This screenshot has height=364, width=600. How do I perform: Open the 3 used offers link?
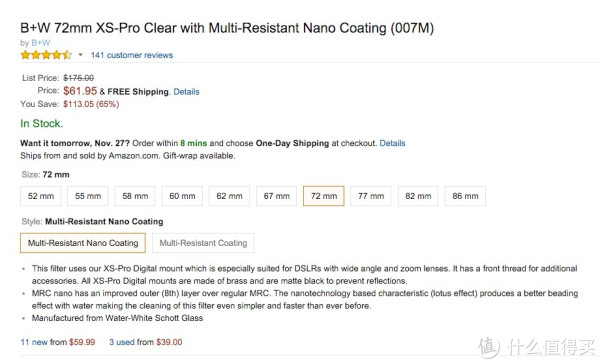point(122,342)
